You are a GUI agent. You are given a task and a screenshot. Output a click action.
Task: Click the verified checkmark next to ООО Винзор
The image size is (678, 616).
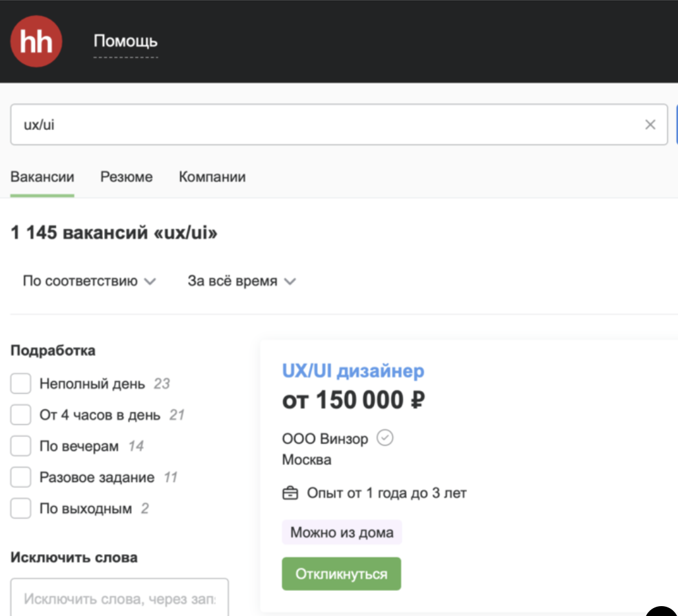click(385, 438)
